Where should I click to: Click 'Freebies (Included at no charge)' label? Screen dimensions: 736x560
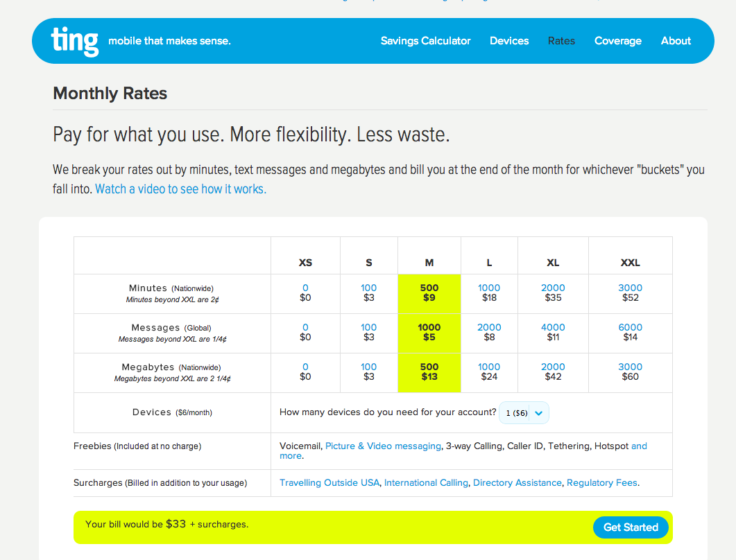click(x=137, y=446)
